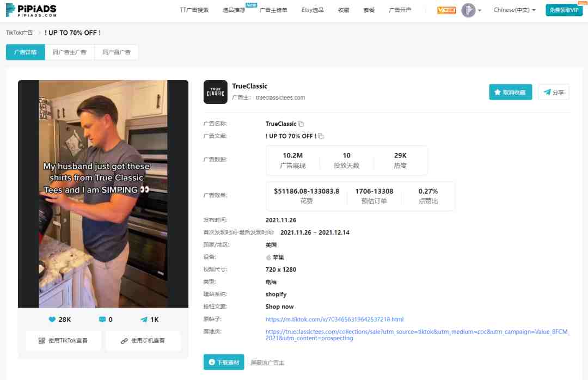Image resolution: width=588 pixels, height=380 pixels.
Task: Click the 1706-13308 预估订单 value
Action: (374, 191)
